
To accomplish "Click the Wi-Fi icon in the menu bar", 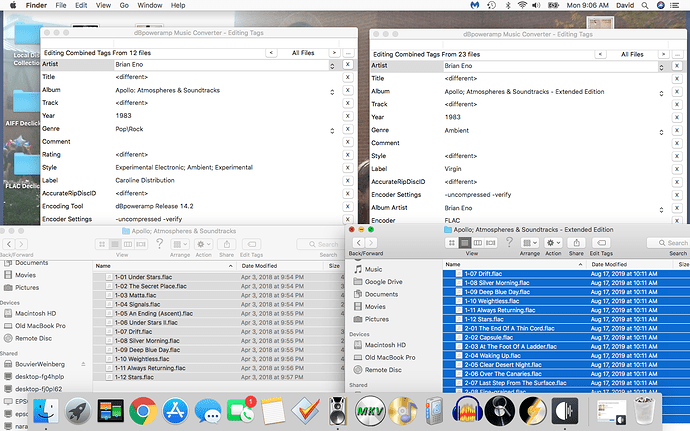I will (522, 5).
